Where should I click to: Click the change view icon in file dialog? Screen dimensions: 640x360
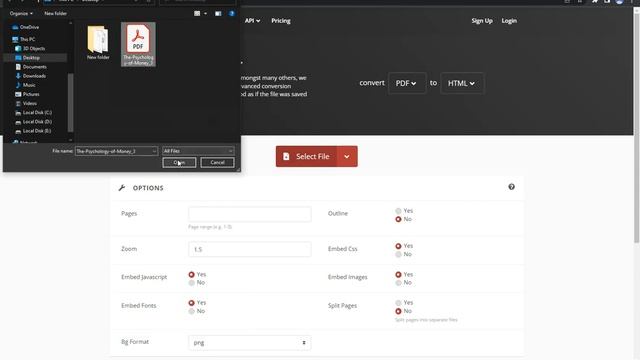(x=197, y=13)
